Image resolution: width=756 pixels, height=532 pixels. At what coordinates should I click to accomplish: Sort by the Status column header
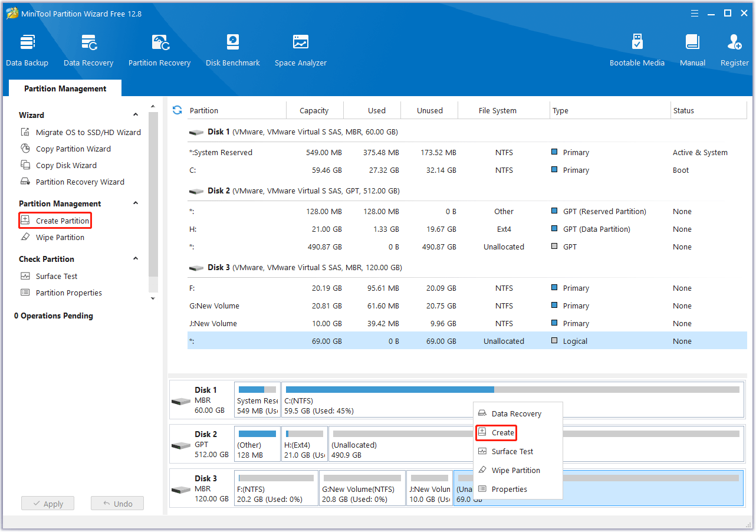[x=709, y=110]
